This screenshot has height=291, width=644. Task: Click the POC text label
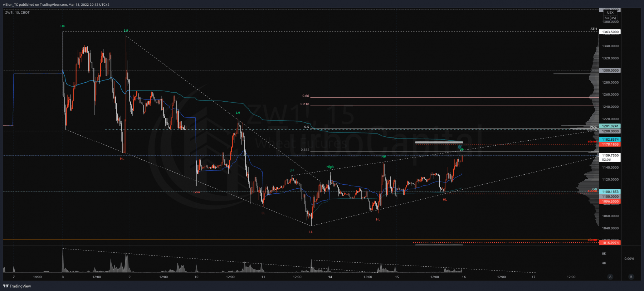point(593,127)
